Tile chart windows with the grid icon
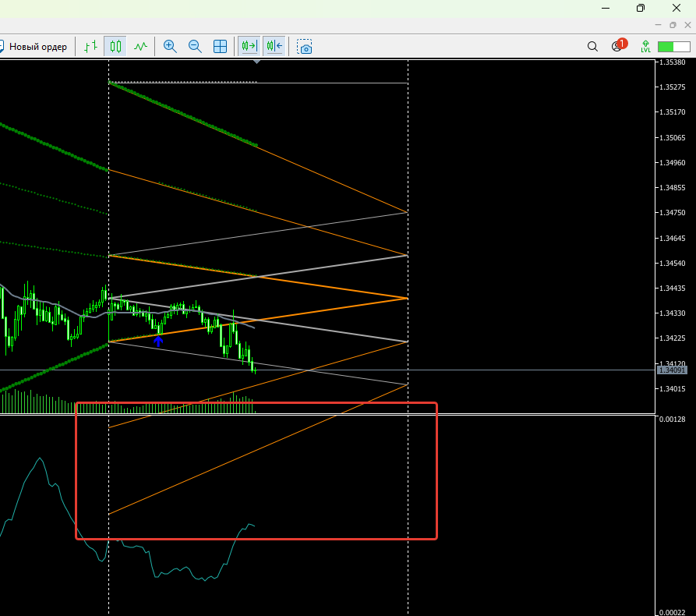Image resolution: width=696 pixels, height=616 pixels. [220, 46]
